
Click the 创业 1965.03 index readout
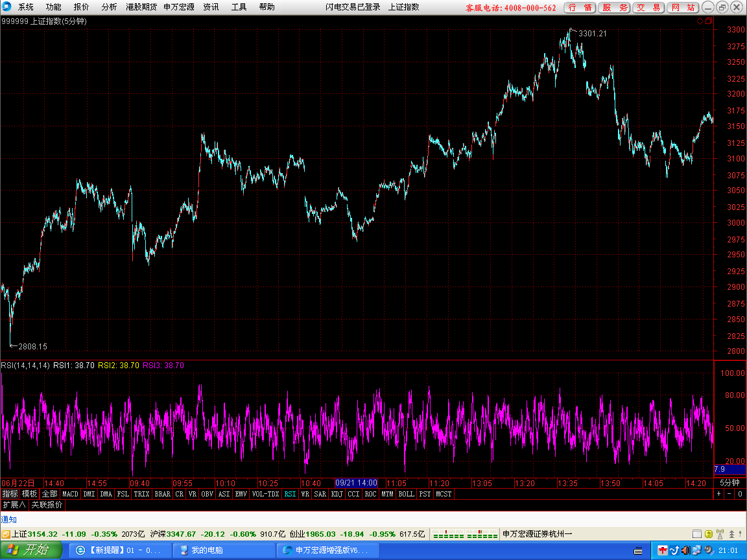tap(313, 534)
